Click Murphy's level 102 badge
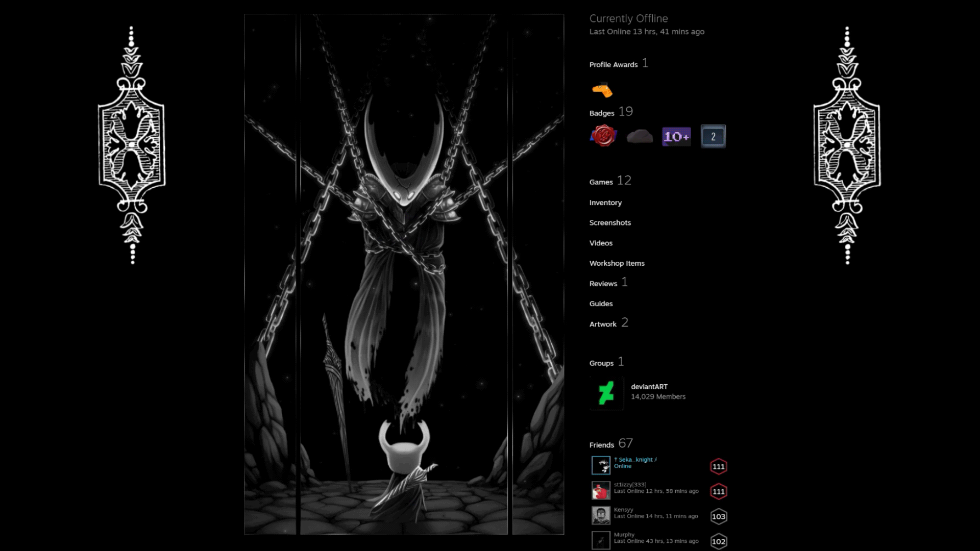 pyautogui.click(x=718, y=541)
